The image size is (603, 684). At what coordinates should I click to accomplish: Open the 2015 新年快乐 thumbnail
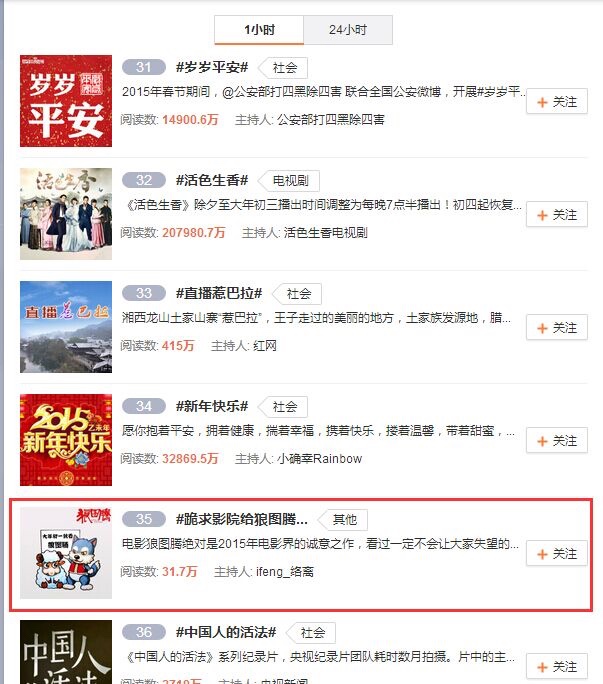(66, 440)
